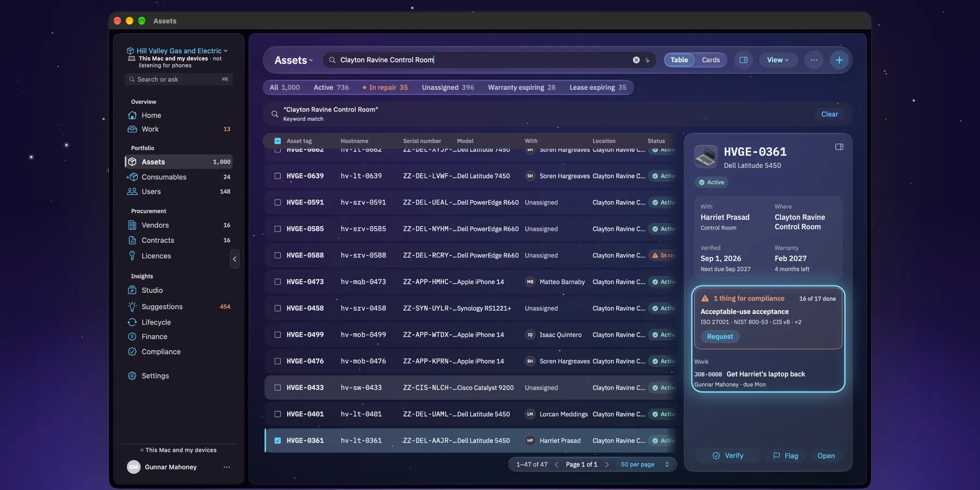This screenshot has height=490, width=980.
Task: Clear the keyword match filter
Action: click(x=829, y=114)
